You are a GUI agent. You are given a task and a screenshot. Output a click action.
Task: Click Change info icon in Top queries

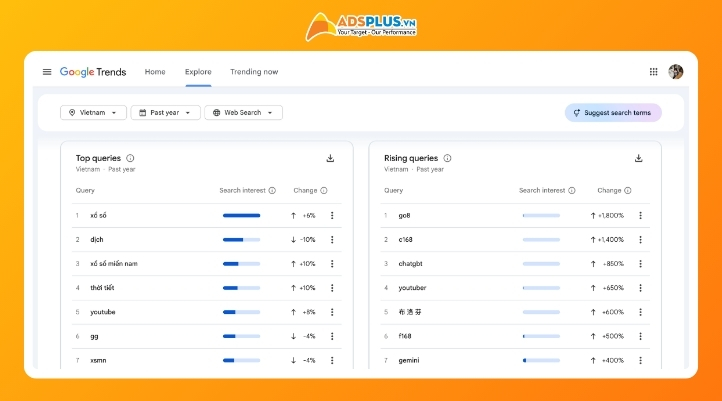(x=324, y=191)
